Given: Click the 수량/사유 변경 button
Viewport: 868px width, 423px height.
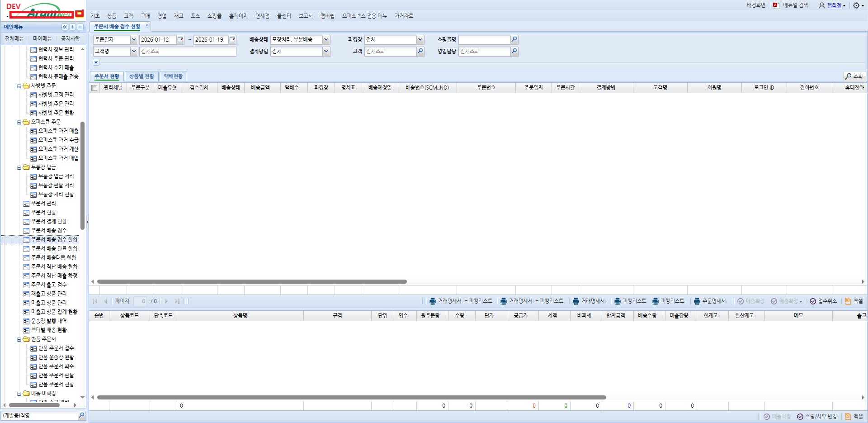Looking at the screenshot, I should tap(817, 417).
